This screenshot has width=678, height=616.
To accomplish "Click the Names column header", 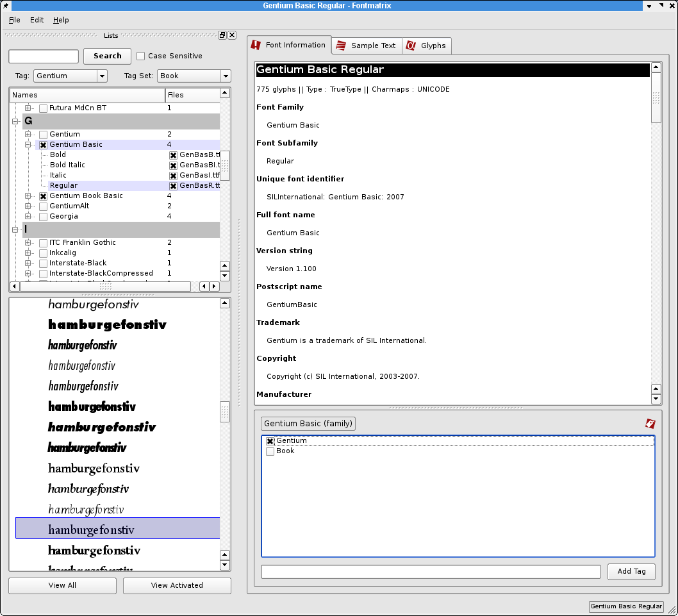I will point(88,95).
